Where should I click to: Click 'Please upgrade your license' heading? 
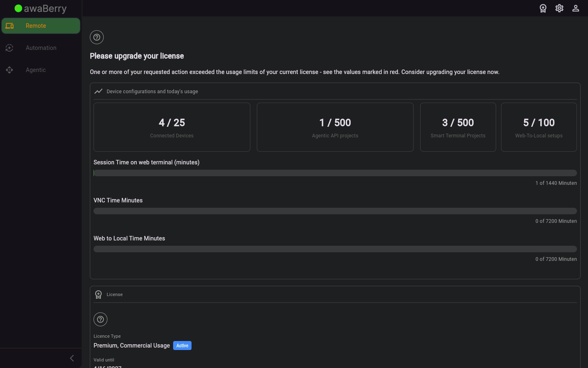[137, 56]
